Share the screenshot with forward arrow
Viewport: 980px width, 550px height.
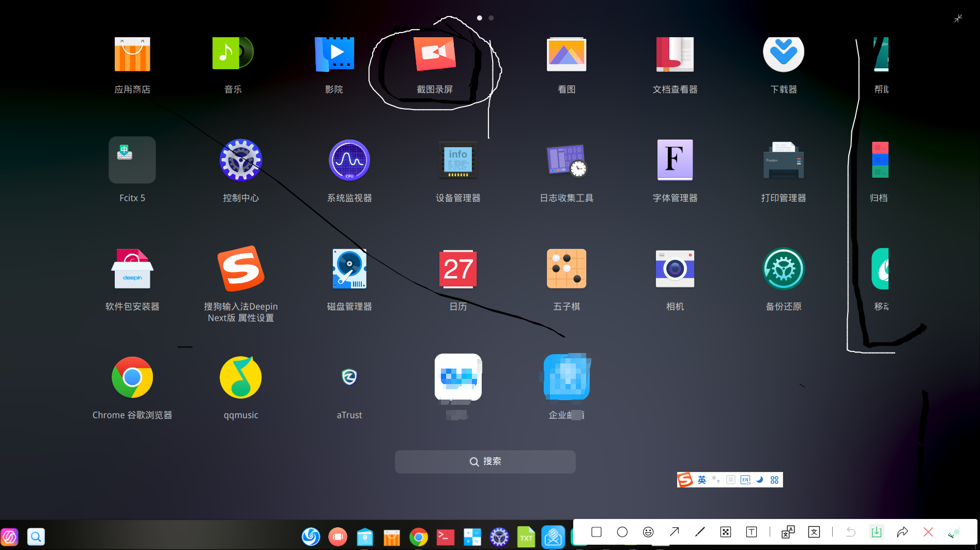tap(902, 532)
